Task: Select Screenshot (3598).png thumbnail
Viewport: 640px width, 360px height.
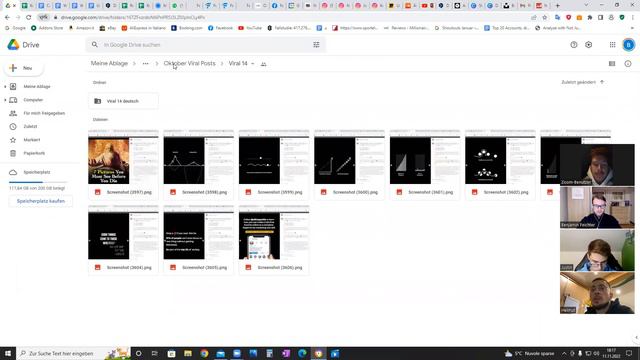Action: (x=199, y=158)
